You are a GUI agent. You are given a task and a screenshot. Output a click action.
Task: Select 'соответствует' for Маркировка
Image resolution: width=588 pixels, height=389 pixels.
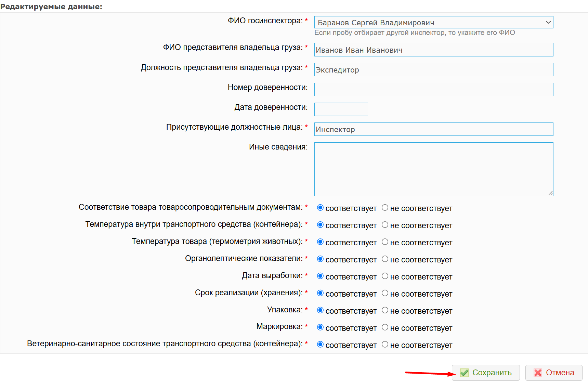320,327
